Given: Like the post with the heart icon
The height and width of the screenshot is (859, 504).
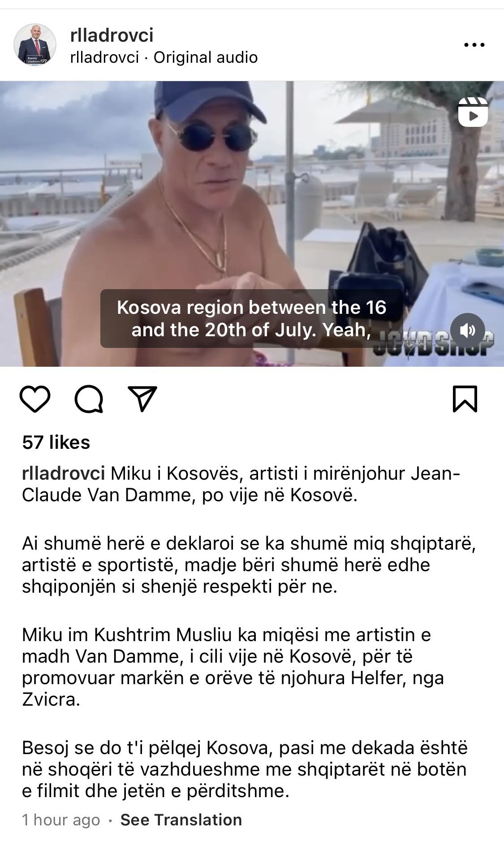Looking at the screenshot, I should coord(35,399).
